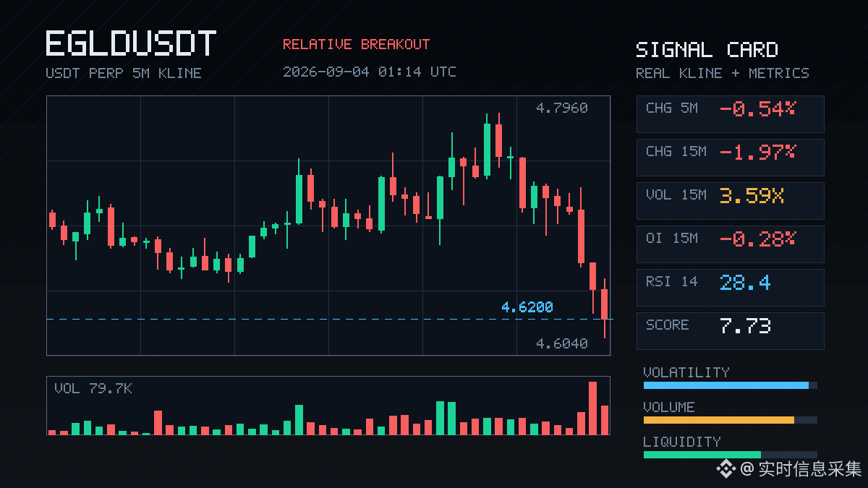This screenshot has width=868, height=488.
Task: Open the CHG 5M metric card
Action: click(x=730, y=114)
